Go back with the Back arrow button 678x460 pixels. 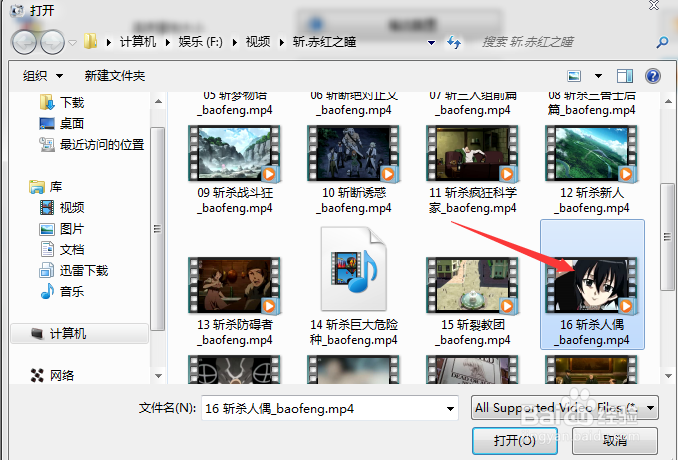(x=24, y=42)
